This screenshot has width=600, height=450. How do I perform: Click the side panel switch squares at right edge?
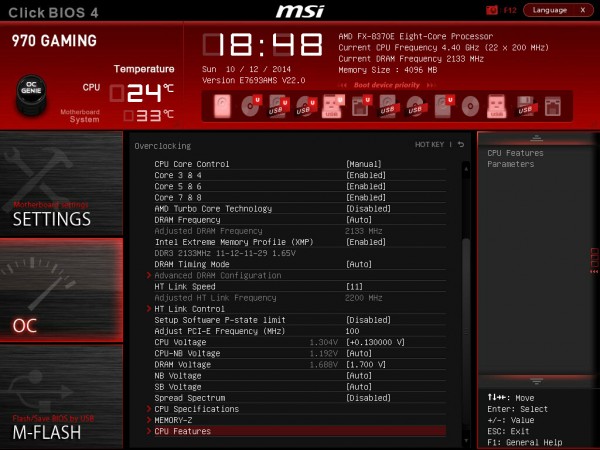click(594, 260)
